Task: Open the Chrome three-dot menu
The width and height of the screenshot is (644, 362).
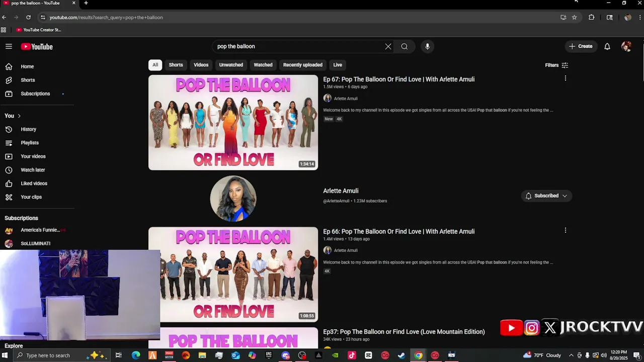Action: [640, 17]
